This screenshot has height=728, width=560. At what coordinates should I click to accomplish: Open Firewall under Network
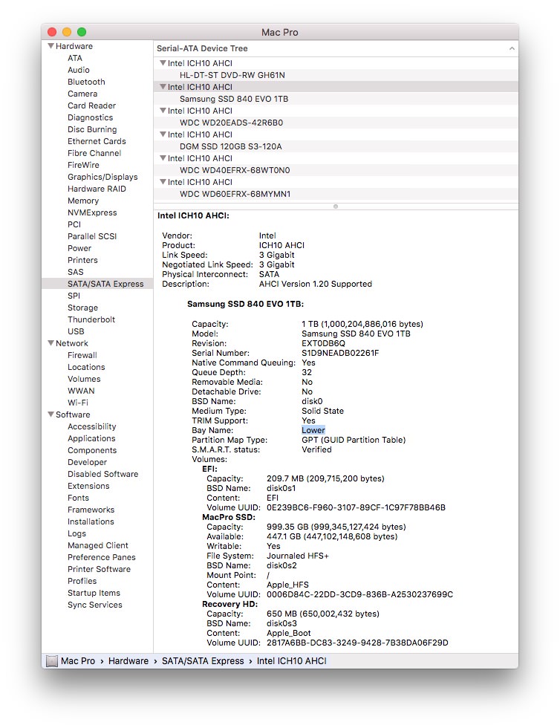click(x=82, y=355)
